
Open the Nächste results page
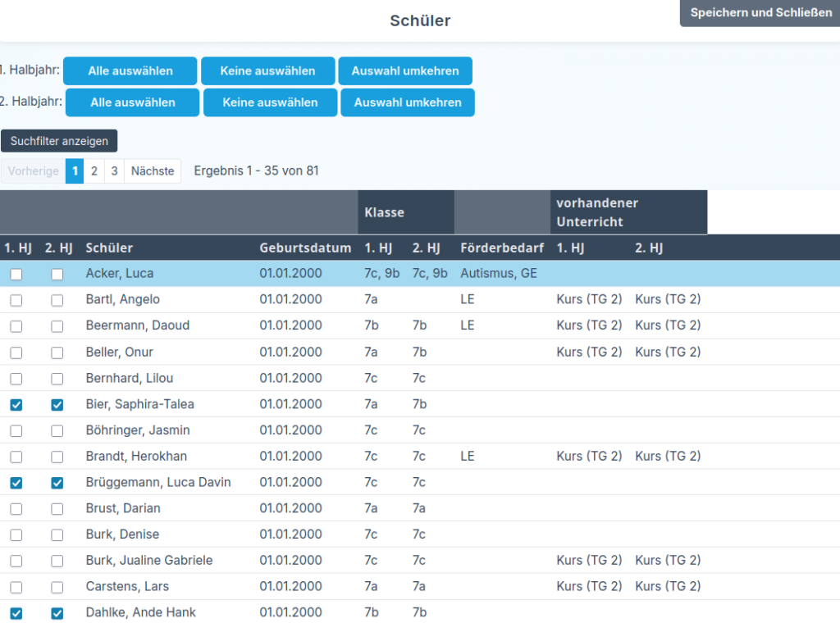tap(153, 171)
